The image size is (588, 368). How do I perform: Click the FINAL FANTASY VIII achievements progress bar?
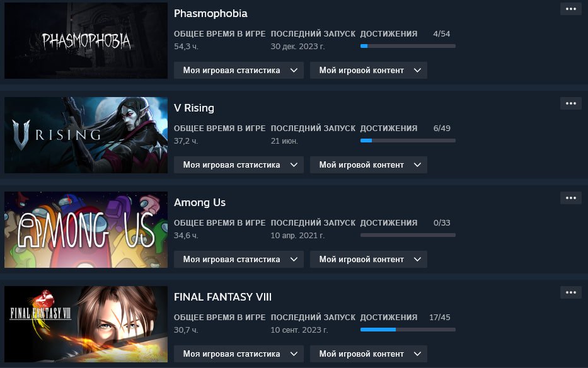[408, 330]
